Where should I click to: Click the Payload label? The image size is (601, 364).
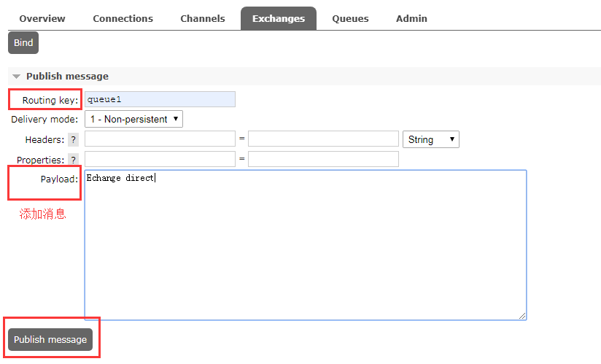[59, 179]
